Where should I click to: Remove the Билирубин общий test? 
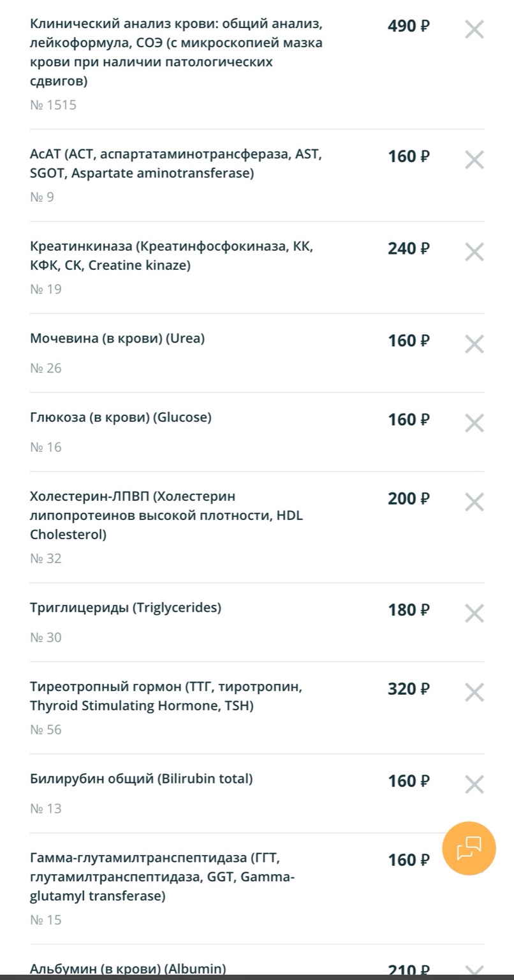point(474,784)
